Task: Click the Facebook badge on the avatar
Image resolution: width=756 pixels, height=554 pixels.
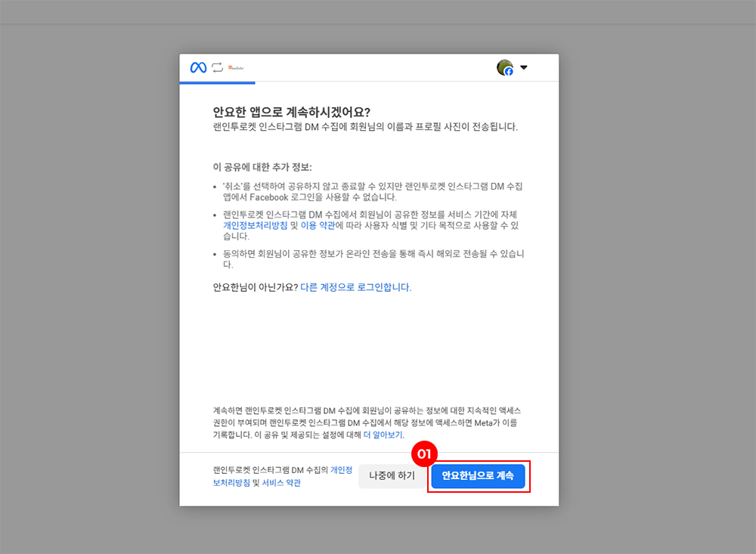Action: click(x=509, y=72)
